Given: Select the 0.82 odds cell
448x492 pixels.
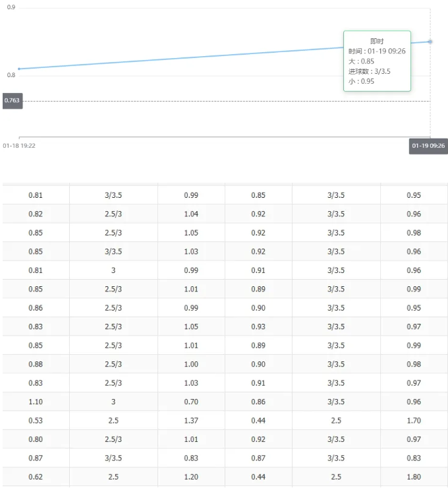Looking at the screenshot, I should (x=36, y=214).
